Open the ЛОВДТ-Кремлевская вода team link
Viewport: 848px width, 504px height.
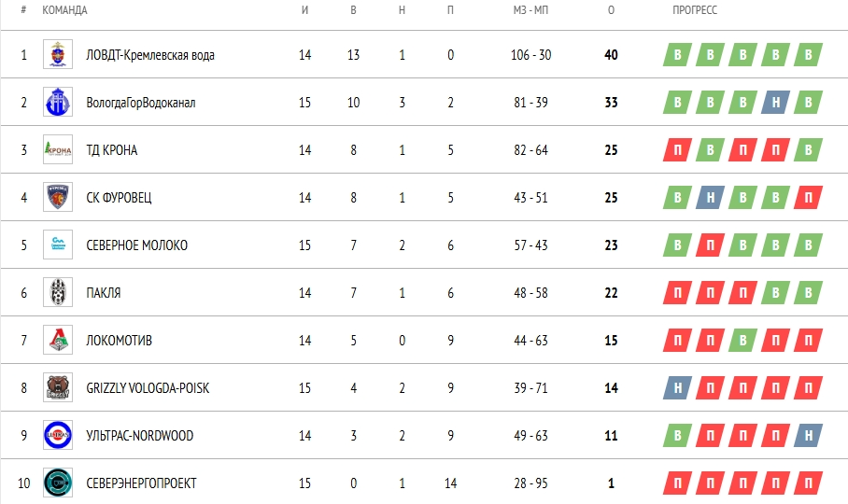[149, 55]
